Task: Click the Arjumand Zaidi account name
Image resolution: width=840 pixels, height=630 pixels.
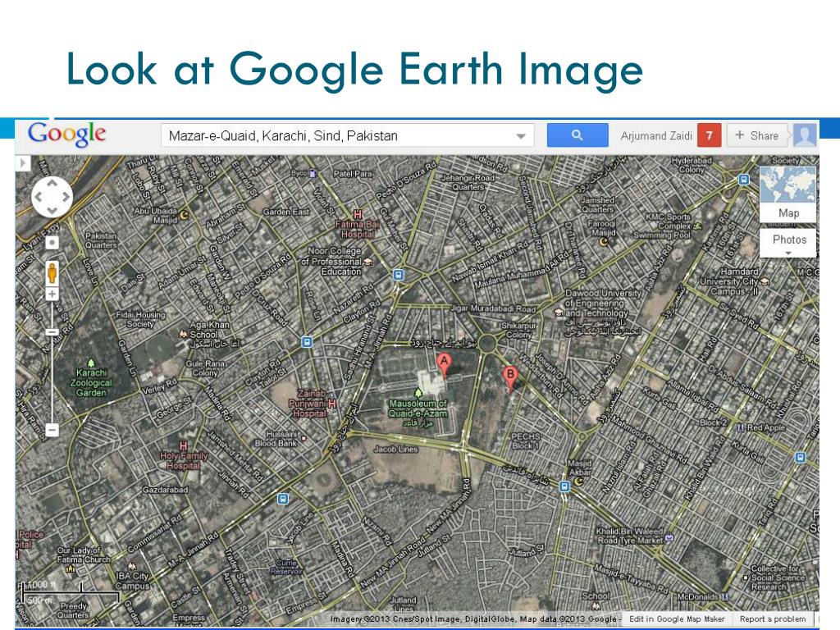Action: click(656, 136)
